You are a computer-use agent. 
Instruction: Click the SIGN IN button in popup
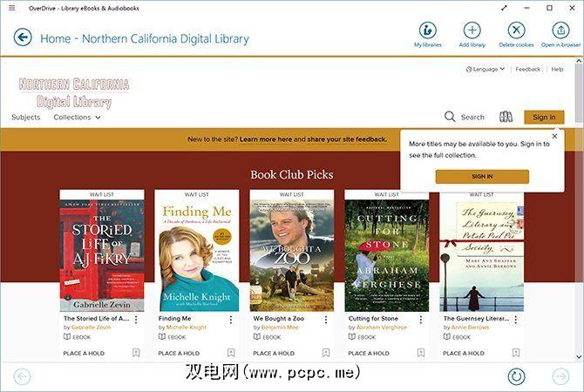click(x=482, y=177)
